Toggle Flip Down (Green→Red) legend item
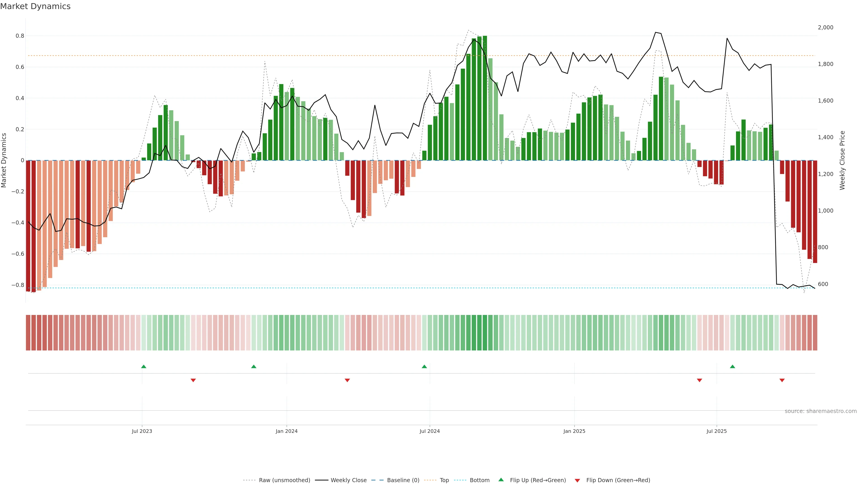Screen dimensions: 868x488 618,480
